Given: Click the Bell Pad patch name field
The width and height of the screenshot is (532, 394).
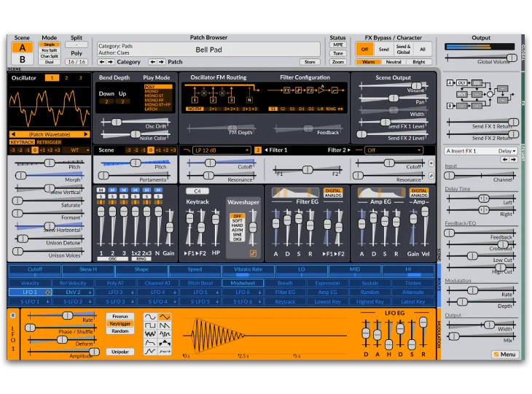Looking at the screenshot, I should 208,50.
